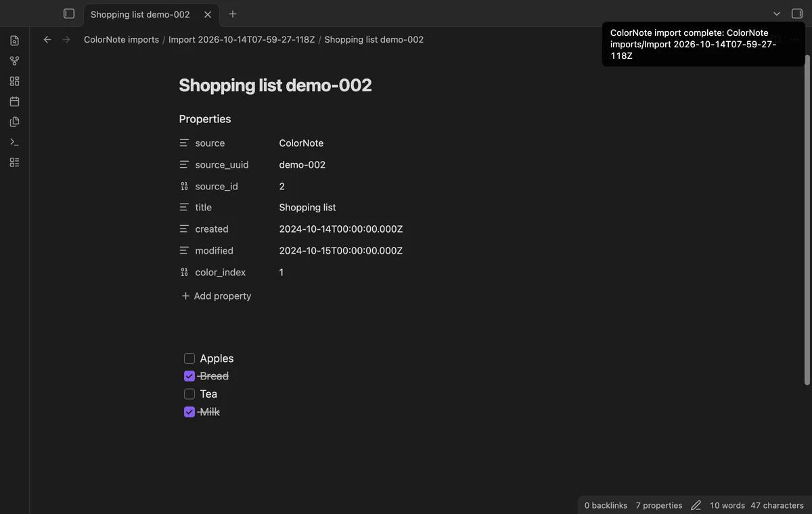Open command palette terminal icon
812x514 pixels.
[x=14, y=142]
